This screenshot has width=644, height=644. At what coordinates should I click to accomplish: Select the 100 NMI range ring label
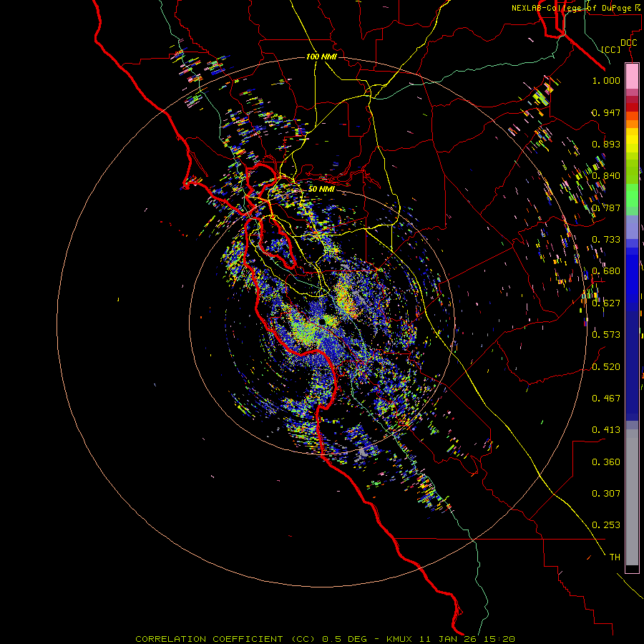[321, 57]
